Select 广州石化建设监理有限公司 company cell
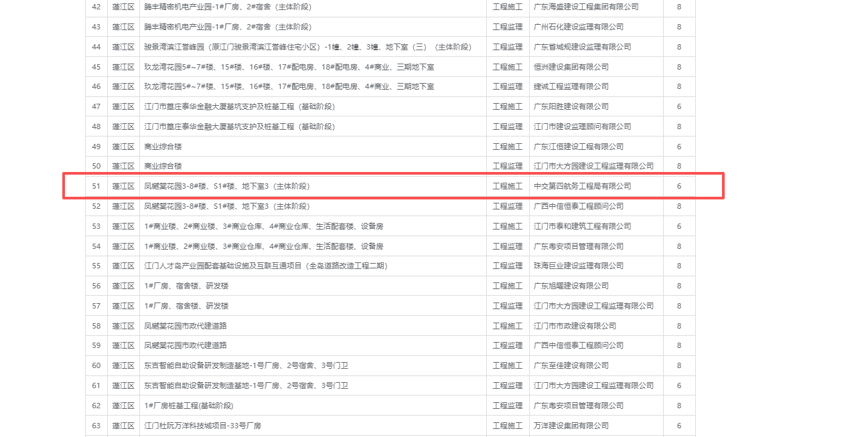Viewport: 868px width, 437px height. pyautogui.click(x=578, y=27)
